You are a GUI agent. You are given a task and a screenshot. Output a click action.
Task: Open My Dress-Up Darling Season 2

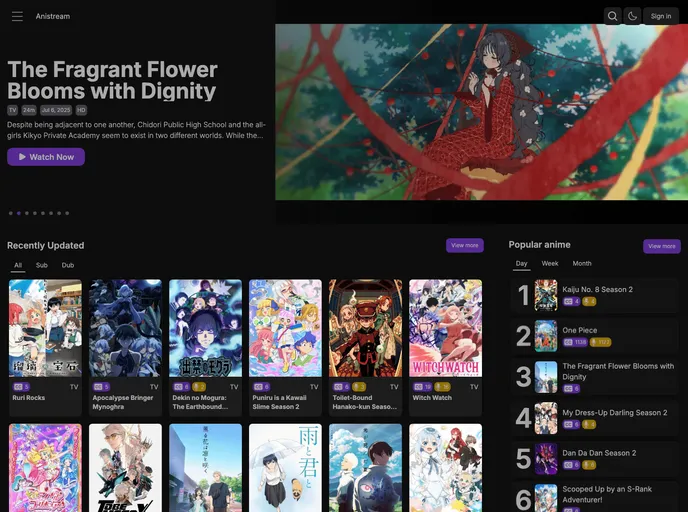coord(595,418)
